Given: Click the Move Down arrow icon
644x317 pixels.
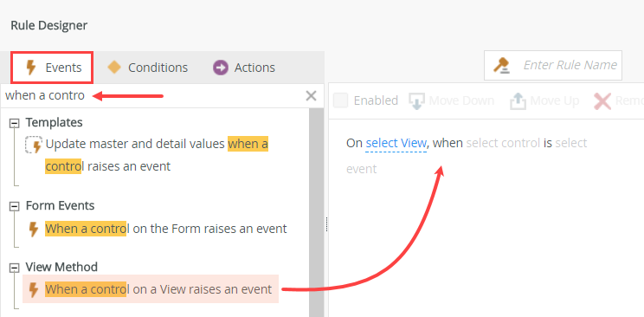Looking at the screenshot, I should pyautogui.click(x=416, y=100).
